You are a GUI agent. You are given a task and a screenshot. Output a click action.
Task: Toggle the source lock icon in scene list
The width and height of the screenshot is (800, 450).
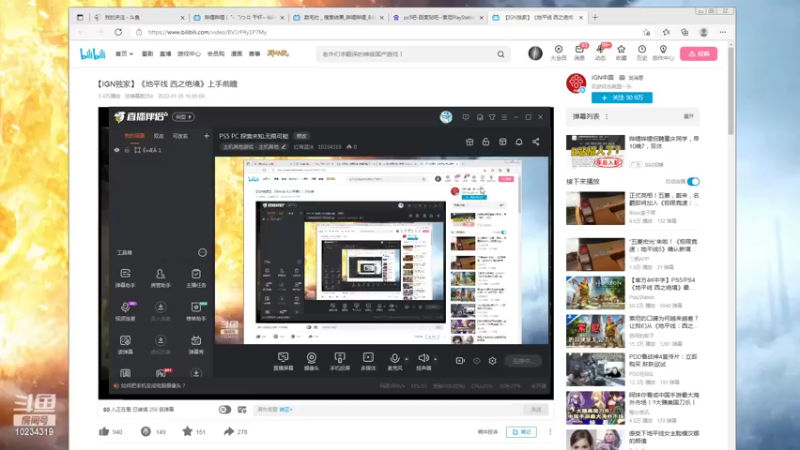pyautogui.click(x=127, y=150)
